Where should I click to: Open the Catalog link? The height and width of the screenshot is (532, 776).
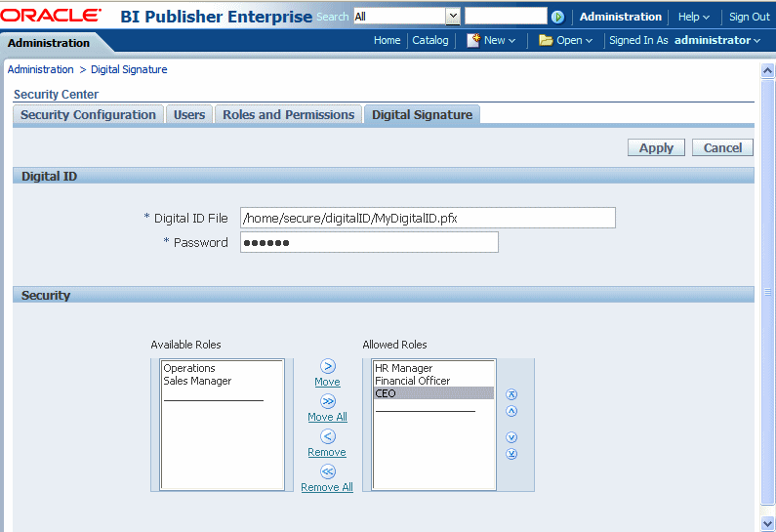430,41
